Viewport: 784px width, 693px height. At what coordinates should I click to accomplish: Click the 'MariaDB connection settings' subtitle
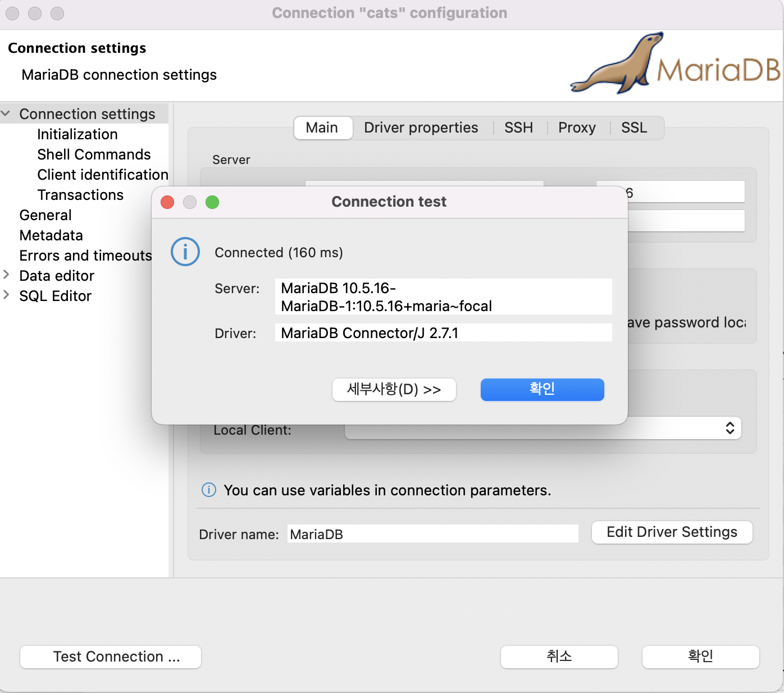point(119,75)
